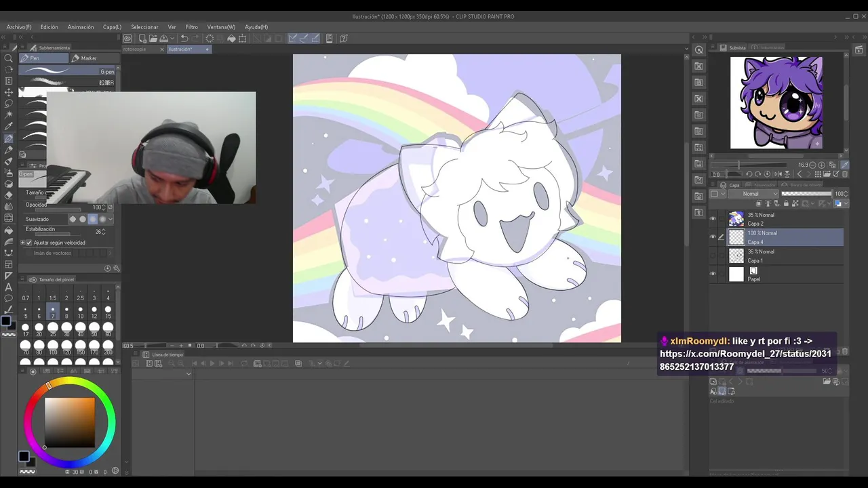Choose the G-pen brush
The image size is (868, 488).
tap(68, 71)
